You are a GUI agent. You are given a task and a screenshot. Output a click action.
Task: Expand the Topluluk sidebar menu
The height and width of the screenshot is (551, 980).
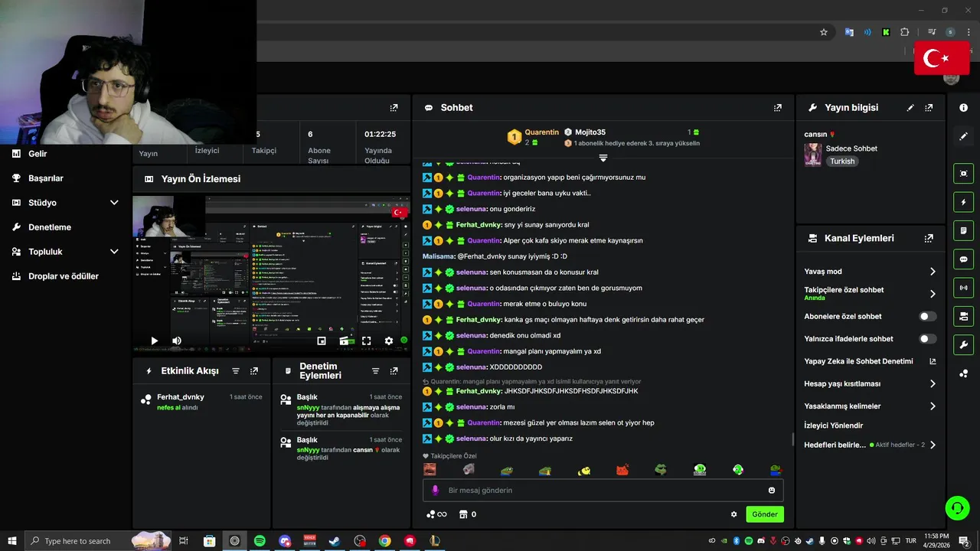point(114,252)
